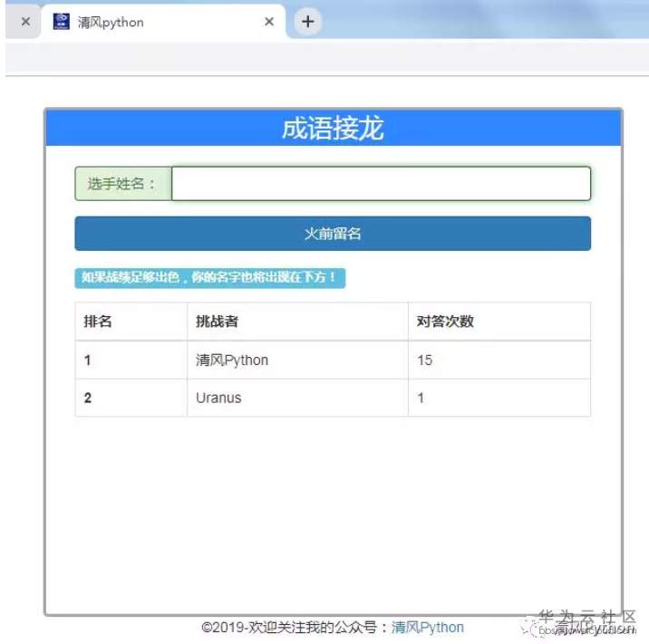Select rank 2 cell in the table
The image size is (649, 644).
pos(131,398)
